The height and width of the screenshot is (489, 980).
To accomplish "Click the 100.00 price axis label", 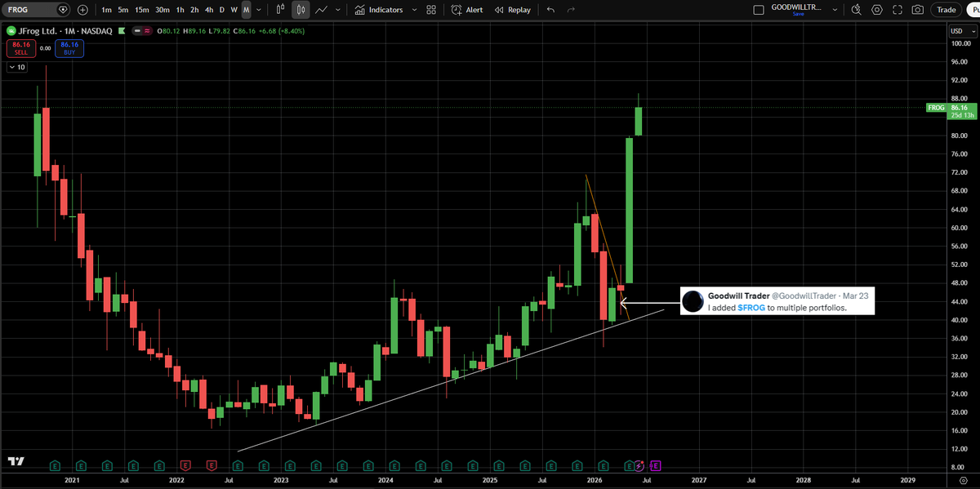I will pyautogui.click(x=960, y=42).
